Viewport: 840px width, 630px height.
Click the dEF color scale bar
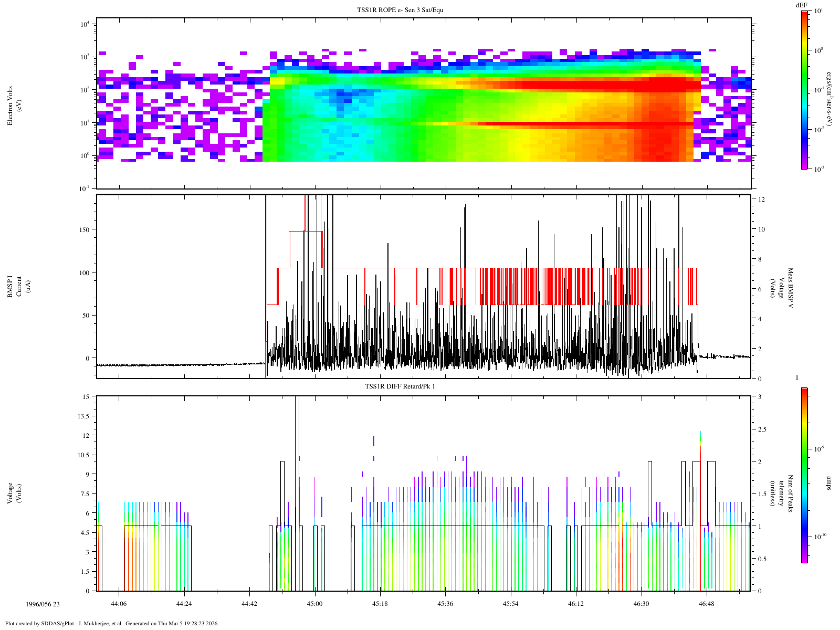coord(804,90)
